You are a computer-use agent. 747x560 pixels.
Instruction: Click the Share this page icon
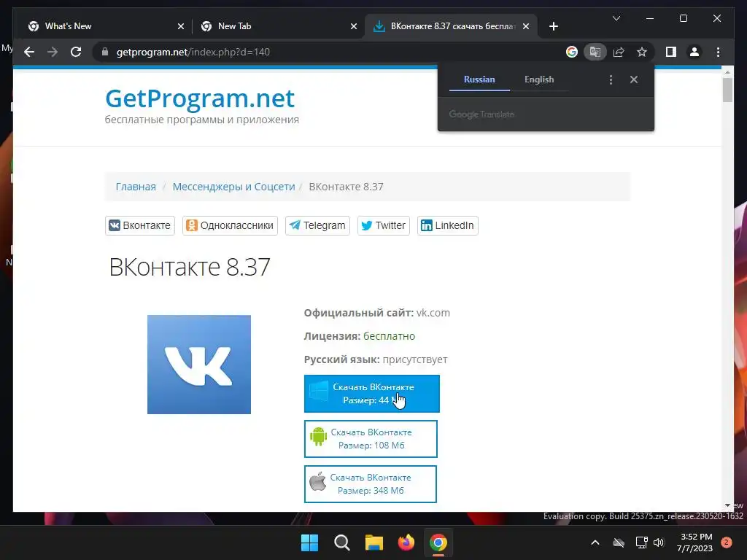619,52
